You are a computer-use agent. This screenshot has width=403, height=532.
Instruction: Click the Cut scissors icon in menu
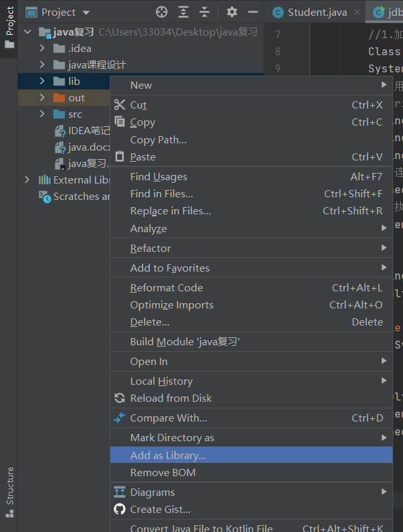coord(120,105)
